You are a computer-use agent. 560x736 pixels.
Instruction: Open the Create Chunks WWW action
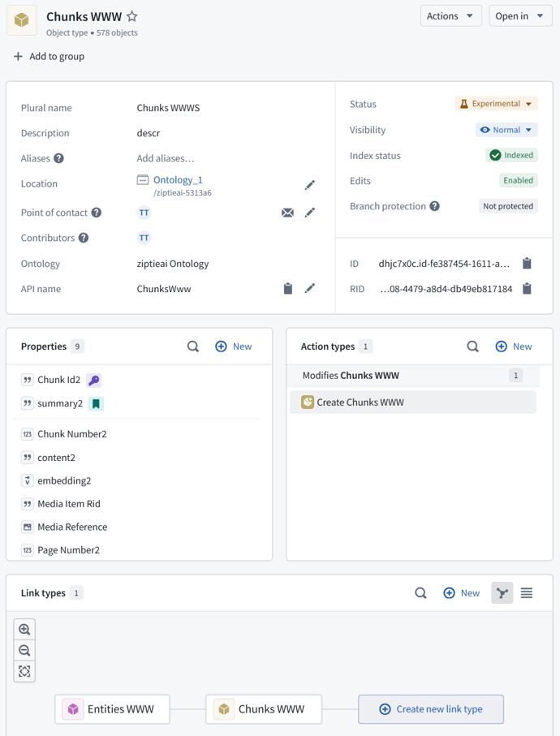413,402
